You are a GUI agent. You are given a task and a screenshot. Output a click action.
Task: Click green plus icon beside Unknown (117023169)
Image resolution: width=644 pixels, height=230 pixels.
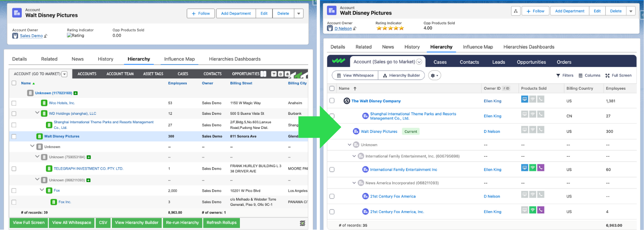pyautogui.click(x=76, y=93)
